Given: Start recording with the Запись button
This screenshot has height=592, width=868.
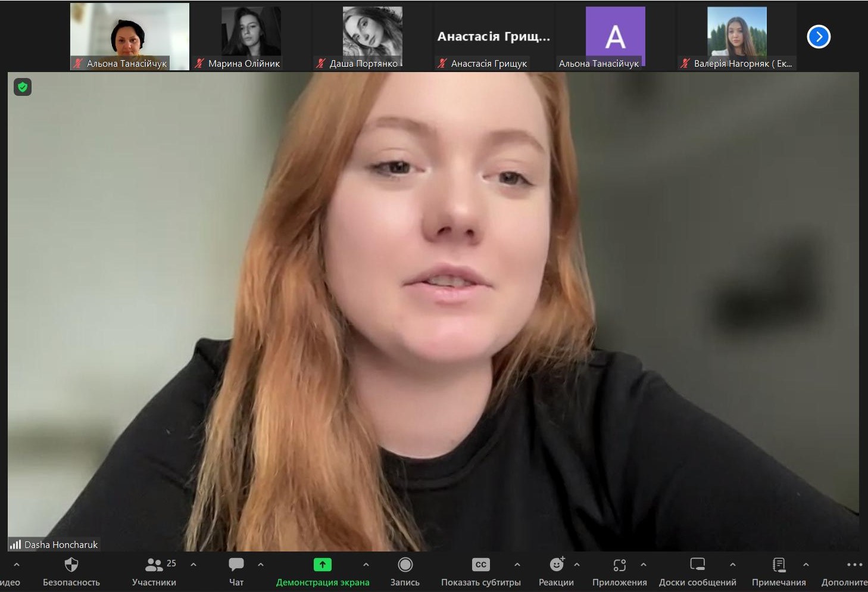Looking at the screenshot, I should pos(405,565).
